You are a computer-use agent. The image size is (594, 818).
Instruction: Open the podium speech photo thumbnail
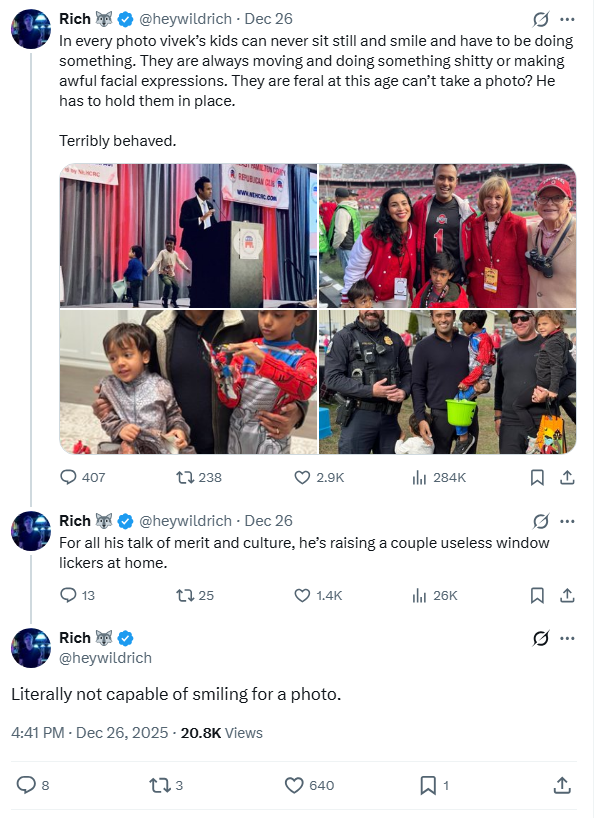point(188,236)
